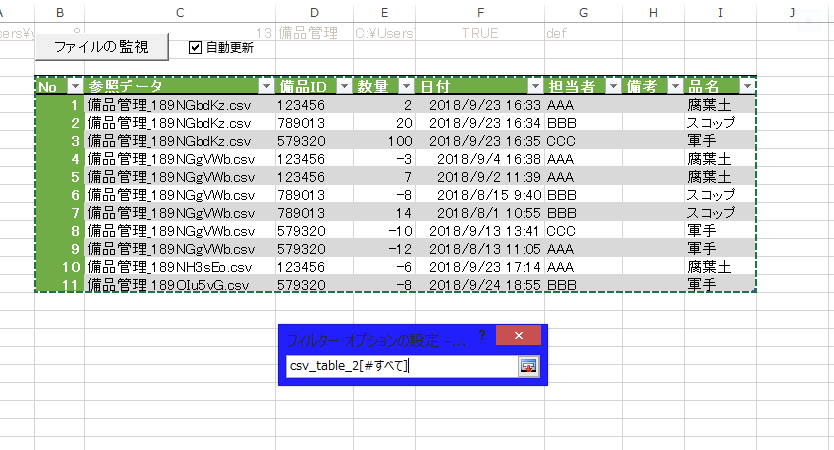Click the expand dialog icon in range box
The height and width of the screenshot is (450, 834).
[528, 366]
